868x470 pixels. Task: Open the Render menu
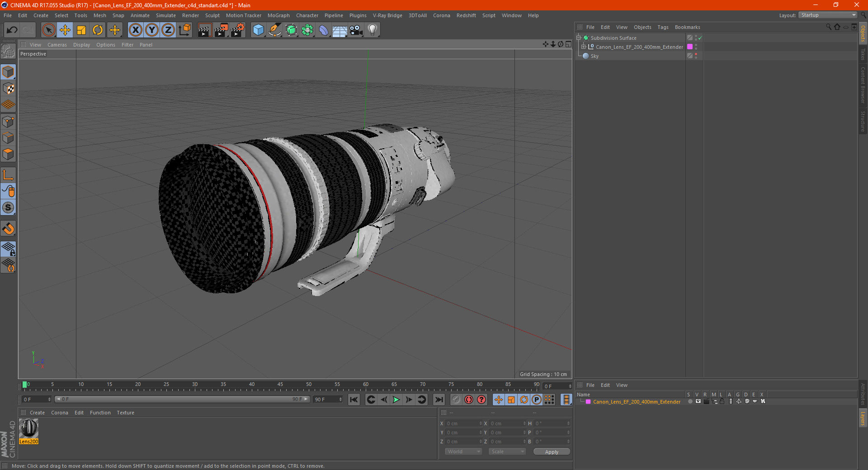(x=190, y=15)
